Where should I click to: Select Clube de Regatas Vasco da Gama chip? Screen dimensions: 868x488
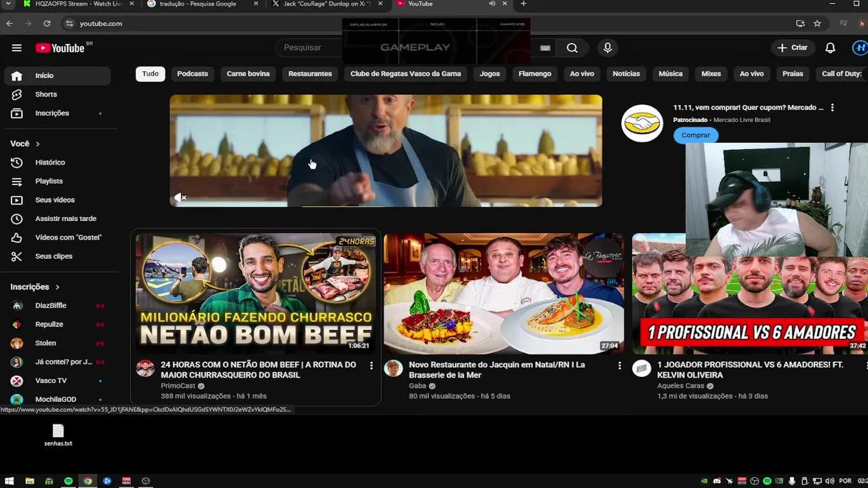[x=406, y=74]
